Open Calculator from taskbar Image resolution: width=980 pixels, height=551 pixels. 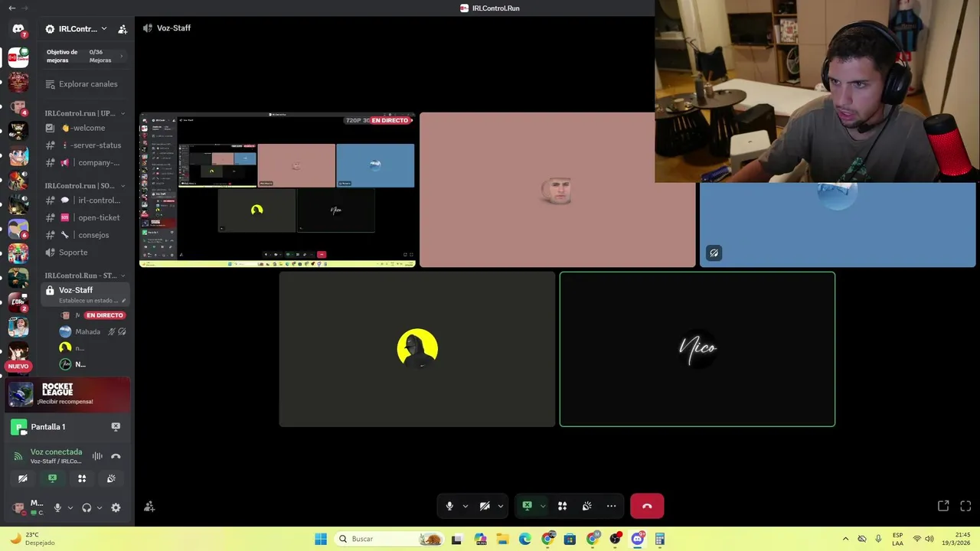[660, 539]
